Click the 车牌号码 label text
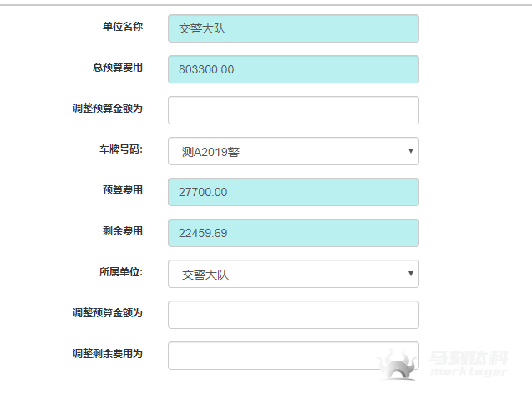The height and width of the screenshot is (394, 532). [121, 149]
